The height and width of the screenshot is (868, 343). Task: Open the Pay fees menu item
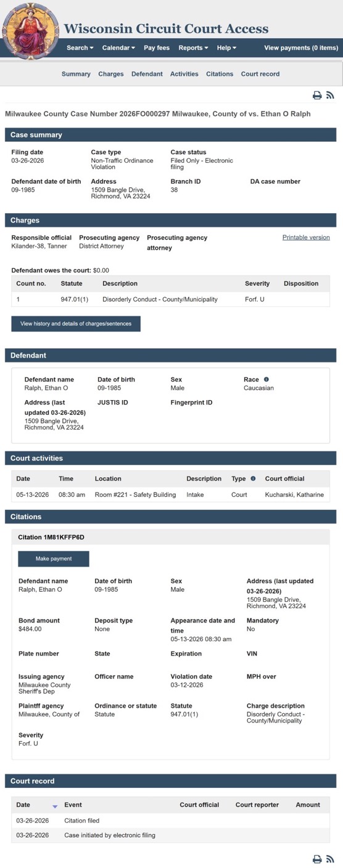157,47
